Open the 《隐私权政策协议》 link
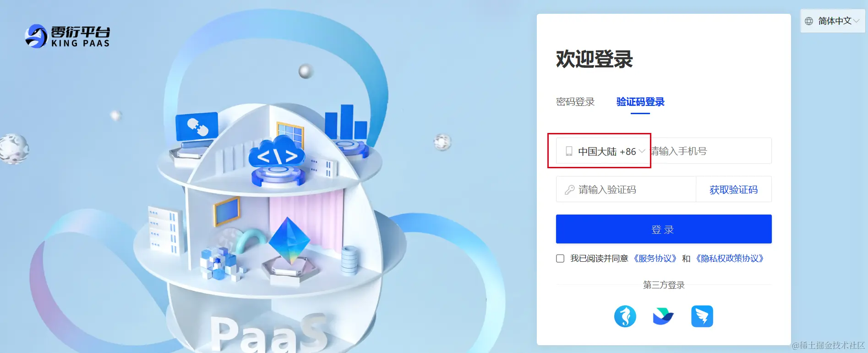This screenshot has width=868, height=353. pyautogui.click(x=730, y=259)
